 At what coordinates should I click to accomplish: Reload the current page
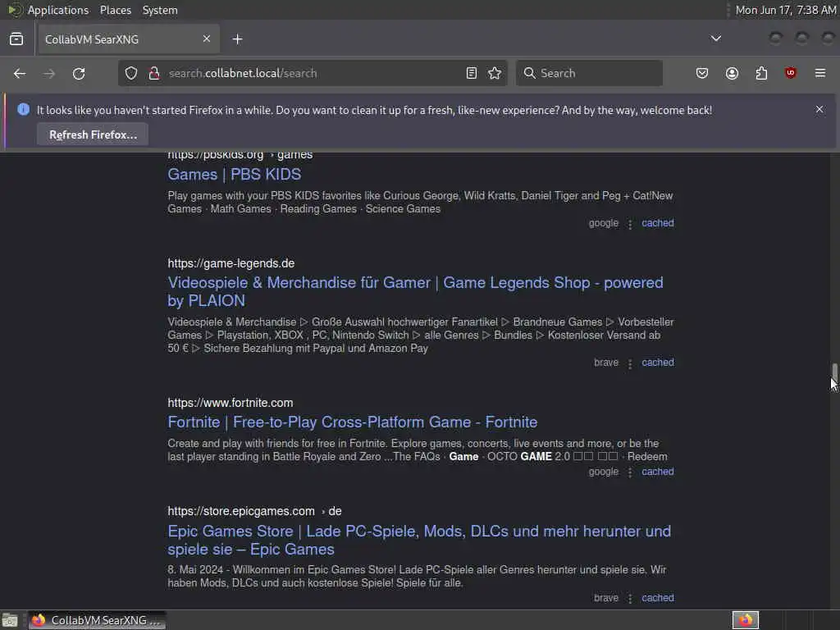tap(79, 73)
